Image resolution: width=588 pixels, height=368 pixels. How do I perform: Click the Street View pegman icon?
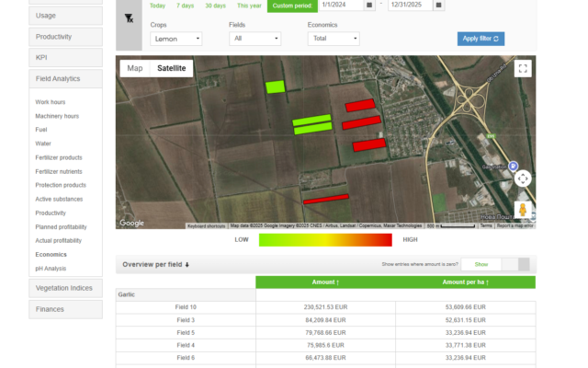(523, 209)
